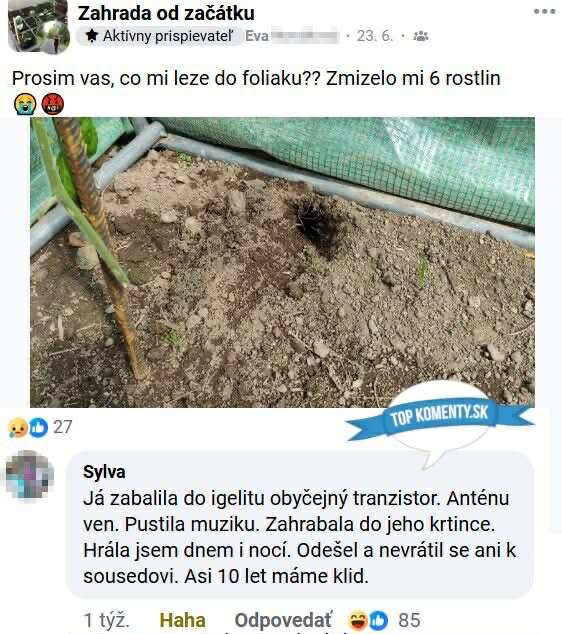
Task: Click the crying emoji in post text
Action: [25, 104]
